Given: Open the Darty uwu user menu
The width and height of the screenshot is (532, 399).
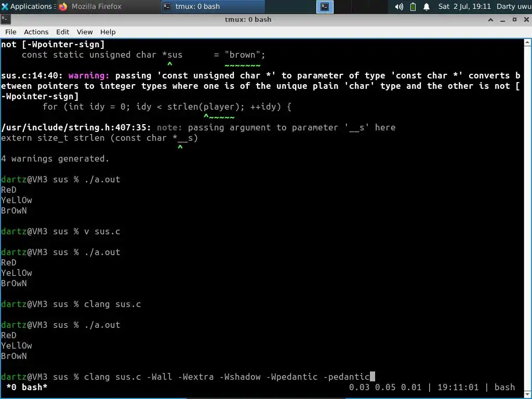Looking at the screenshot, I should [x=514, y=6].
